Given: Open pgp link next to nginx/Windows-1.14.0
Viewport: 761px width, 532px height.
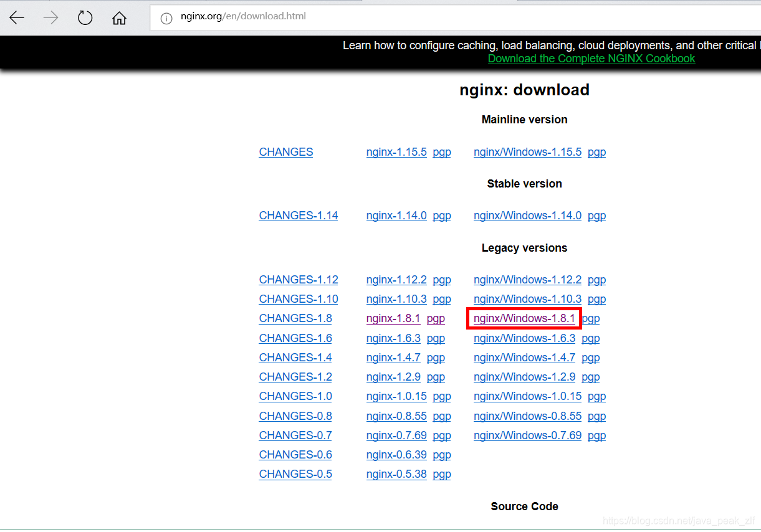Looking at the screenshot, I should tap(596, 216).
